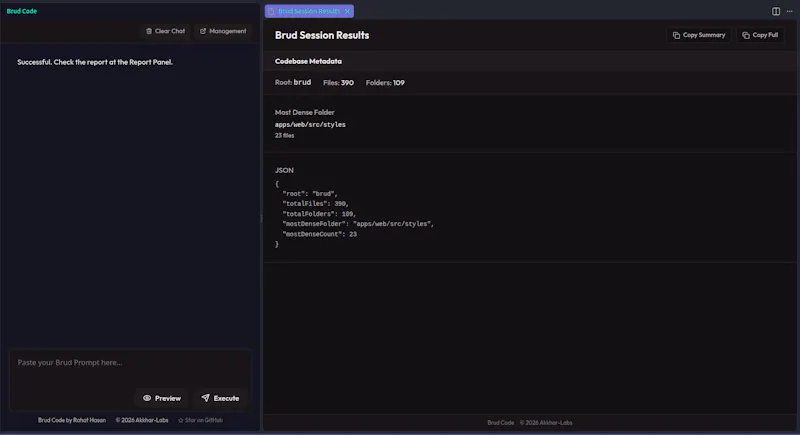This screenshot has width=800, height=435.
Task: Click the JSON section label
Action: coord(284,170)
